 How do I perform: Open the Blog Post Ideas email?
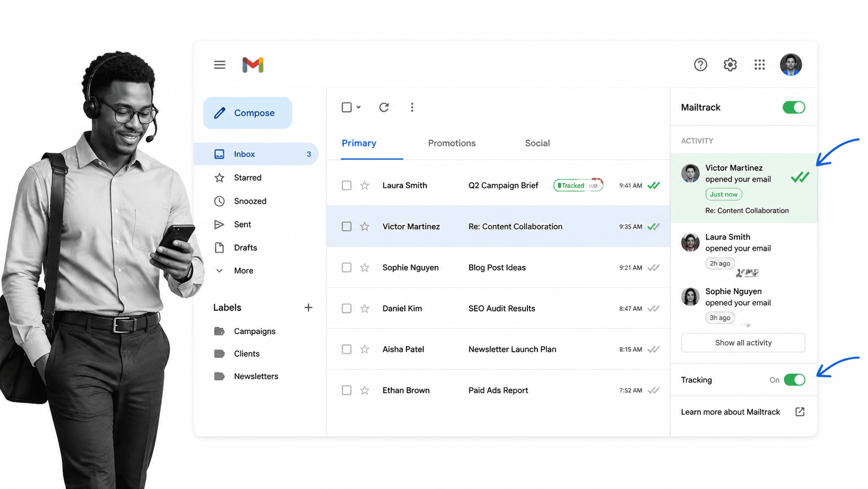pos(498,268)
